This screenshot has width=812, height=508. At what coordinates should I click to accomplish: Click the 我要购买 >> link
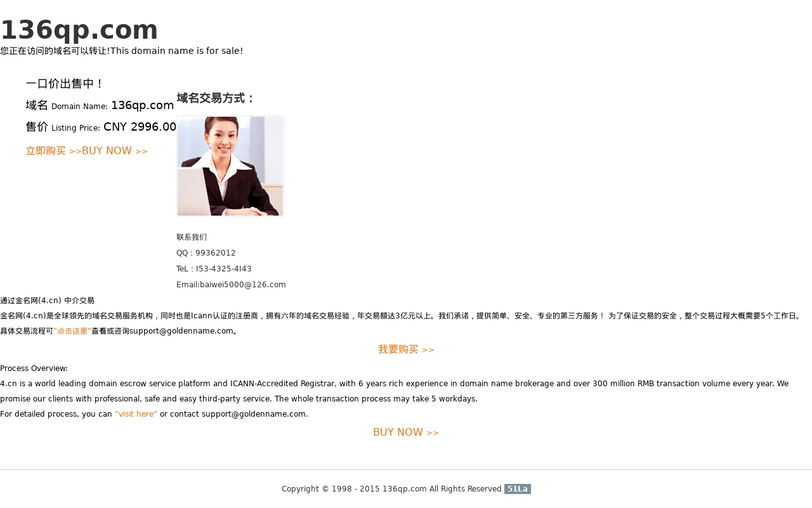[406, 349]
